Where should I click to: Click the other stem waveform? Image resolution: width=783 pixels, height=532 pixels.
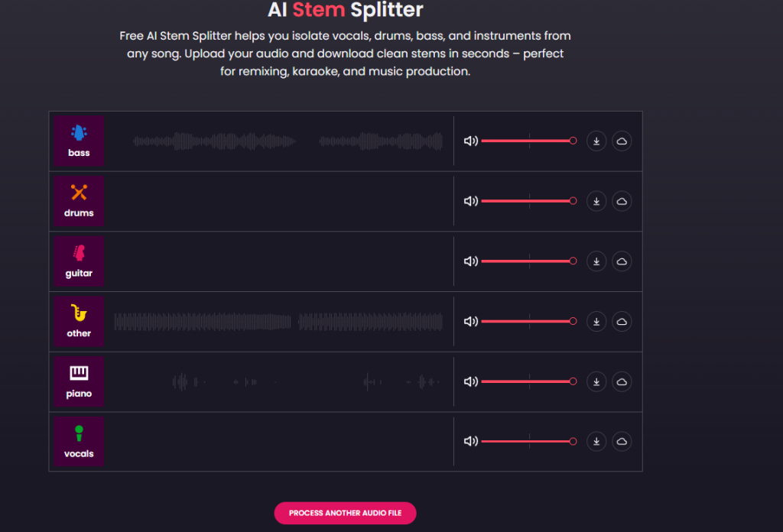coord(278,322)
